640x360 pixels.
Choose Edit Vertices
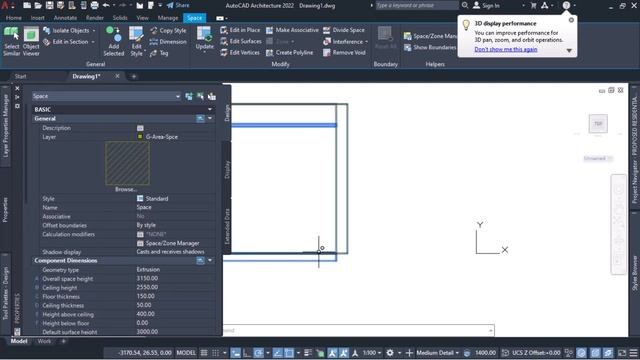[240, 52]
